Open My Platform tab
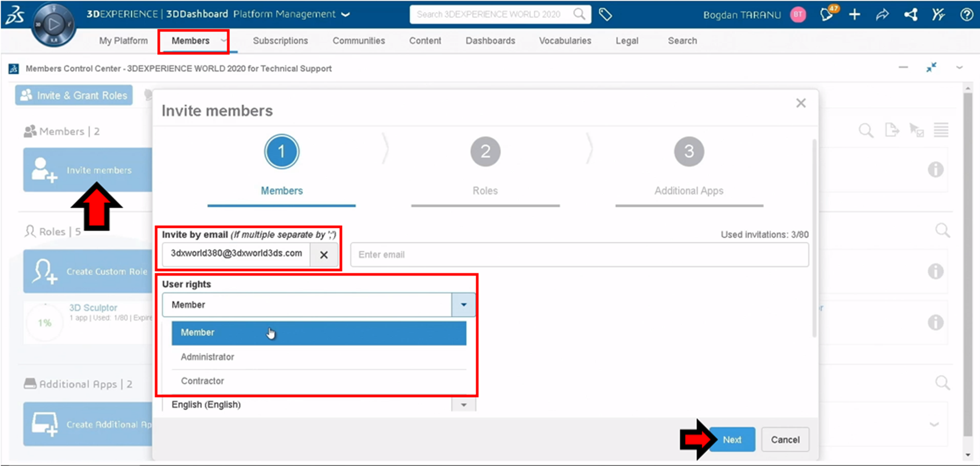Viewport: 980px width, 466px height. pyautogui.click(x=123, y=41)
